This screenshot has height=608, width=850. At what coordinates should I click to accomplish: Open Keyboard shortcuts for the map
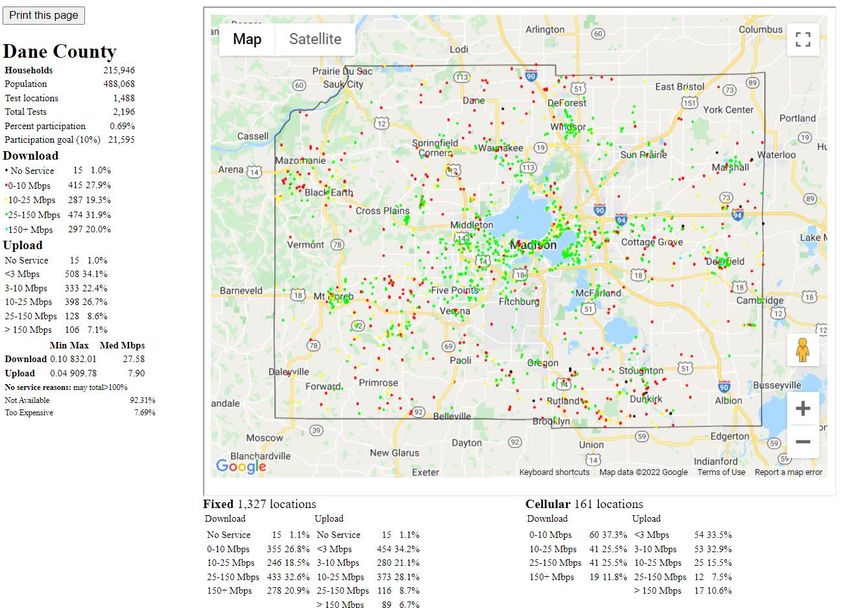click(554, 472)
